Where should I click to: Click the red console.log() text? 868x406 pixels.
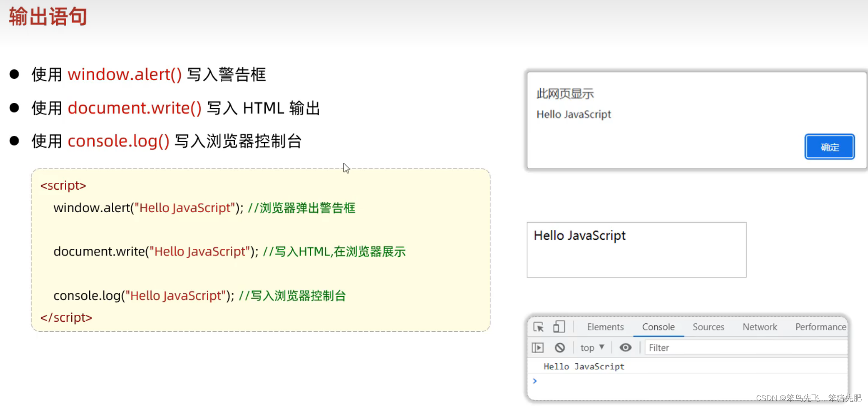119,141
